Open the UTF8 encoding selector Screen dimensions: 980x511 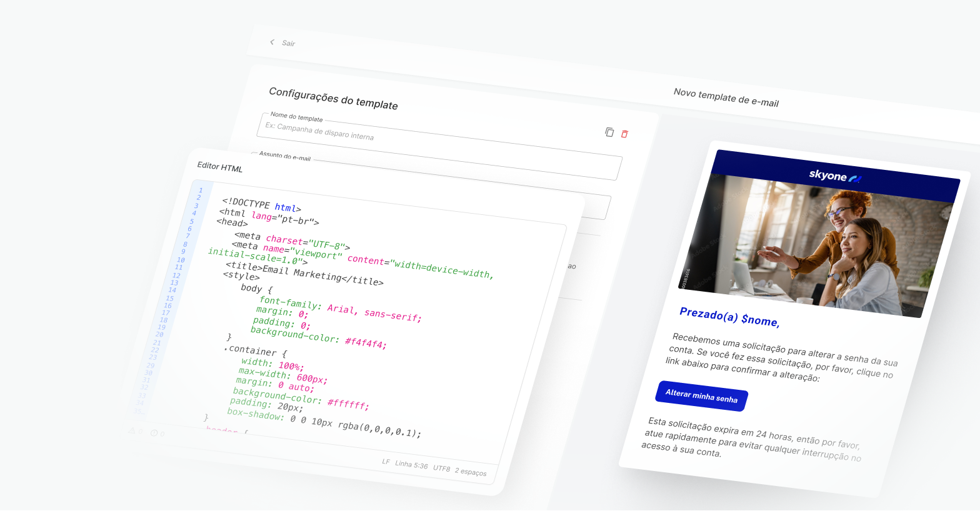441,468
